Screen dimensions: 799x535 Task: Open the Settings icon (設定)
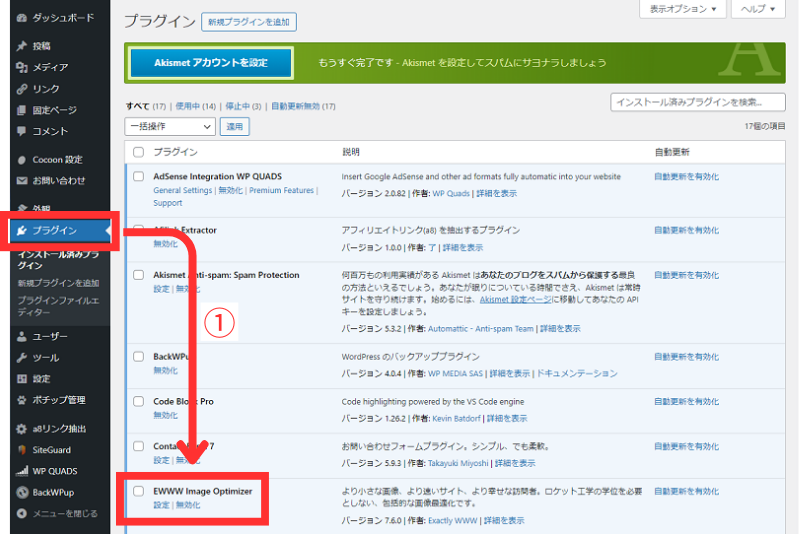point(21,379)
